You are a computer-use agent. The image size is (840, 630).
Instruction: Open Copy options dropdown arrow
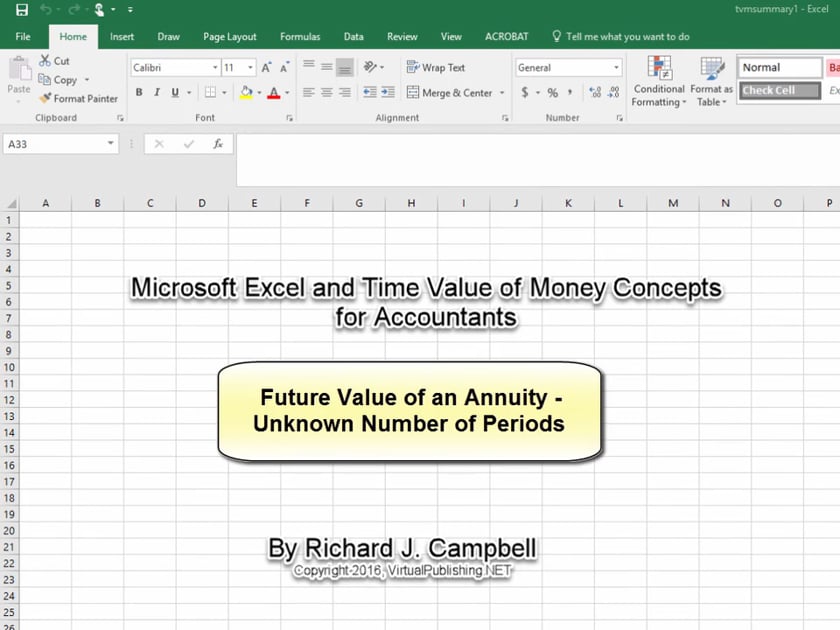pos(87,80)
